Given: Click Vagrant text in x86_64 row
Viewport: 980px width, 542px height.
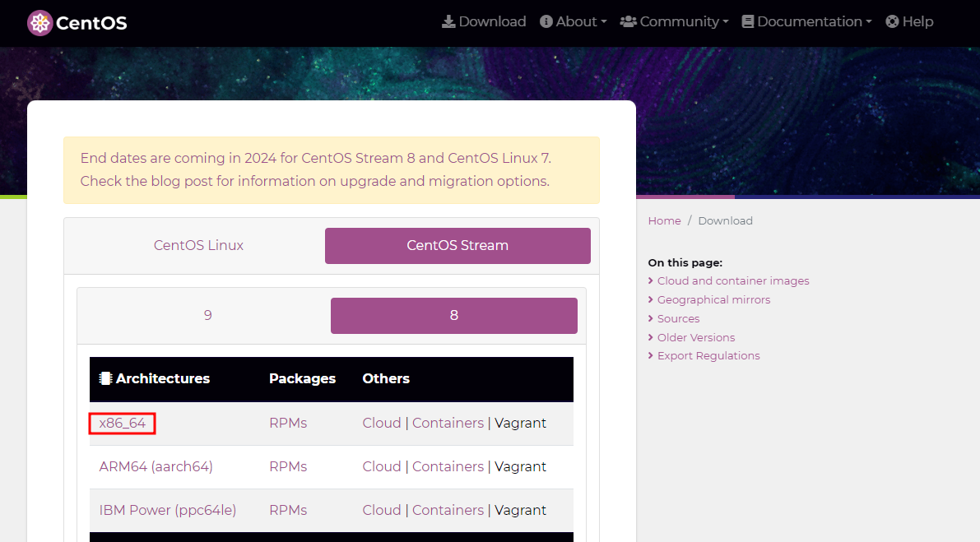Looking at the screenshot, I should click(521, 424).
